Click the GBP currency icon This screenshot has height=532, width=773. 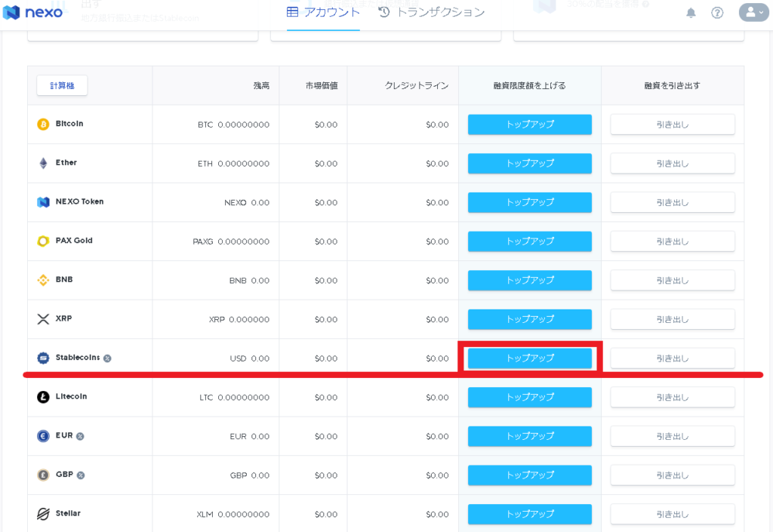pos(43,475)
